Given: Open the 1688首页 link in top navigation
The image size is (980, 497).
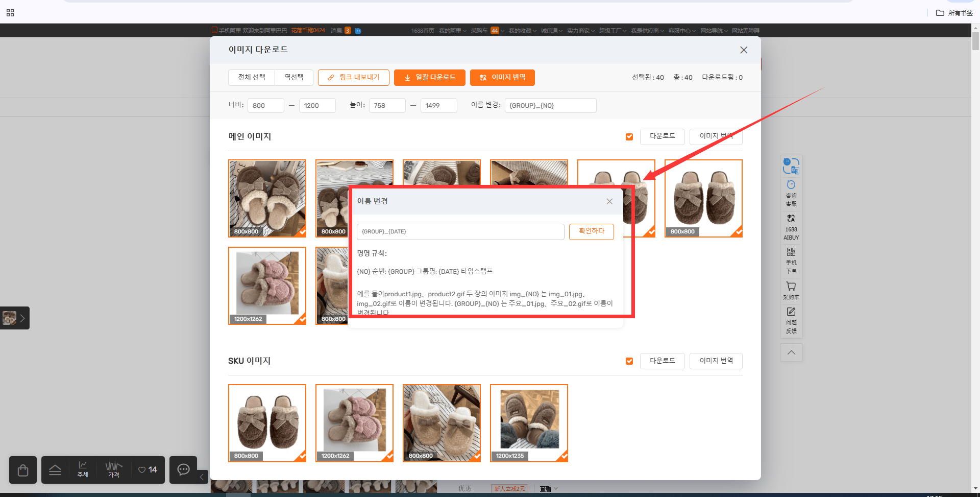Looking at the screenshot, I should [423, 31].
